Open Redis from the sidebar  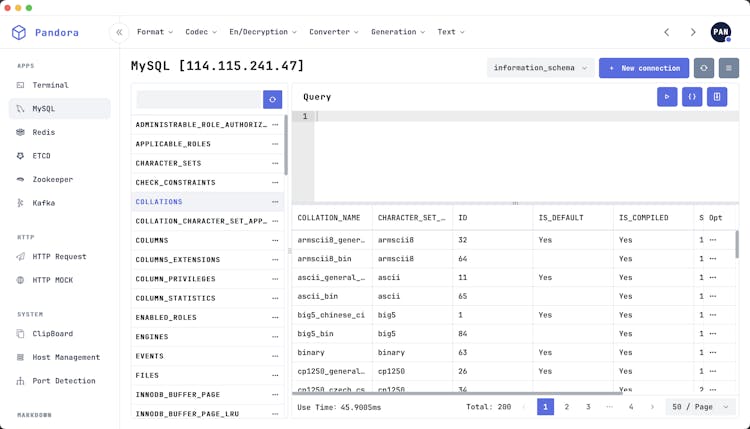[43, 132]
